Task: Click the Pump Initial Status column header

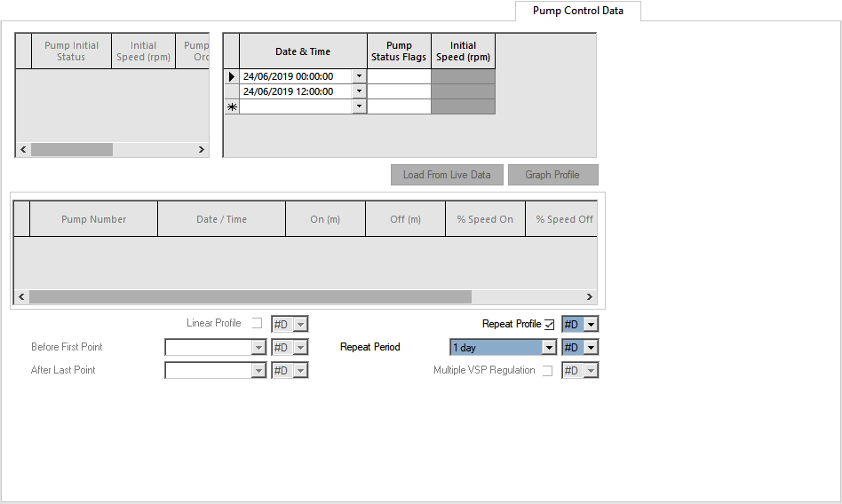Action: click(x=71, y=51)
